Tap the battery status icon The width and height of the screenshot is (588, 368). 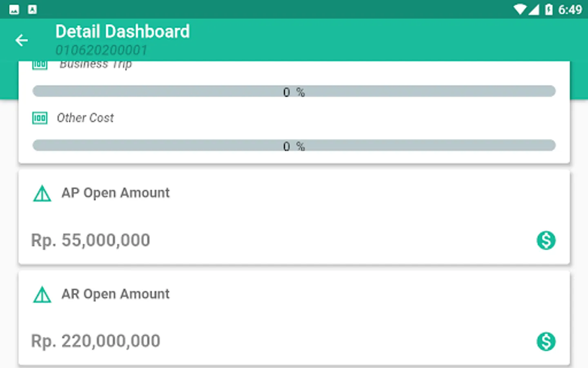coord(549,9)
